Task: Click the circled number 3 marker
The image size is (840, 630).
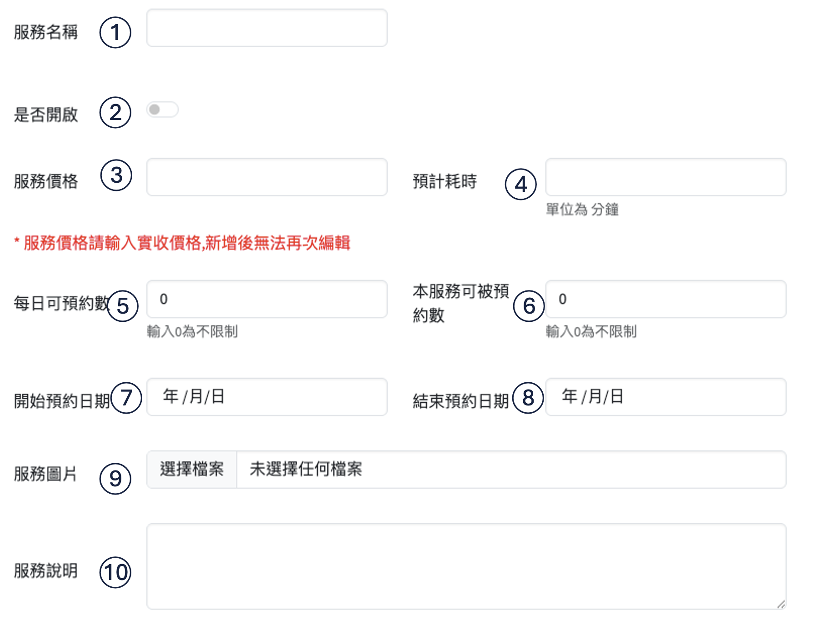Action: click(x=116, y=175)
